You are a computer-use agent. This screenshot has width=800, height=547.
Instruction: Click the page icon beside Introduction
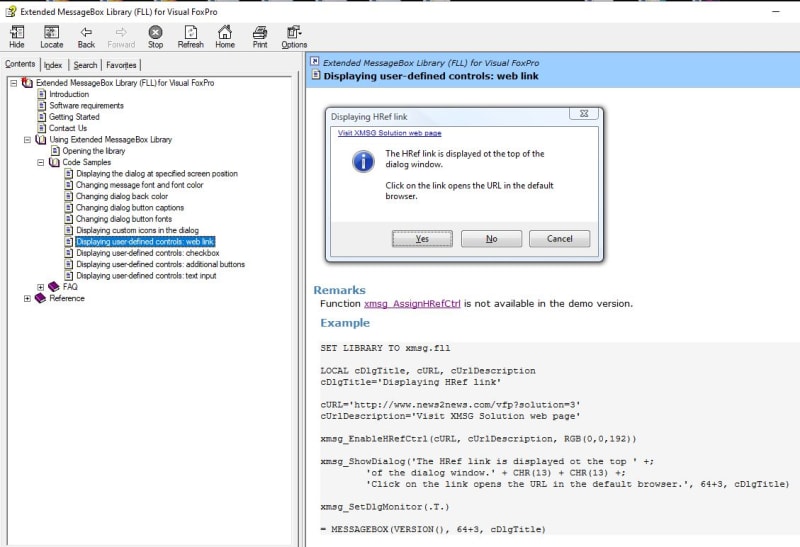point(42,94)
